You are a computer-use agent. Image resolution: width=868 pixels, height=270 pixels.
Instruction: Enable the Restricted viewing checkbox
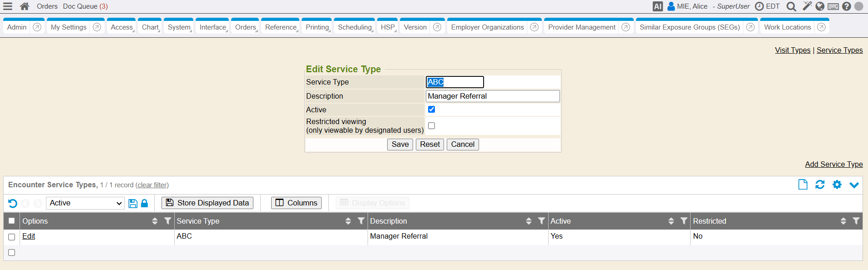point(431,126)
